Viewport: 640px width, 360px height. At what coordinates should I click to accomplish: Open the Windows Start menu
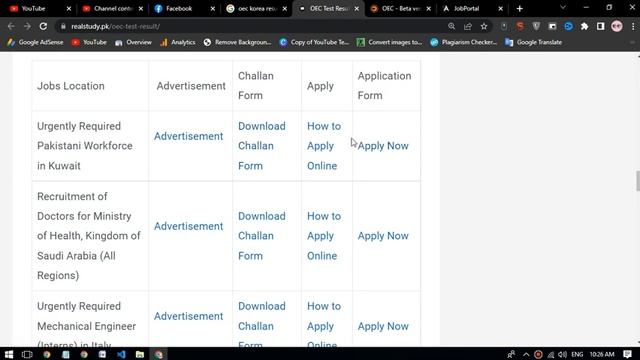coord(9,354)
